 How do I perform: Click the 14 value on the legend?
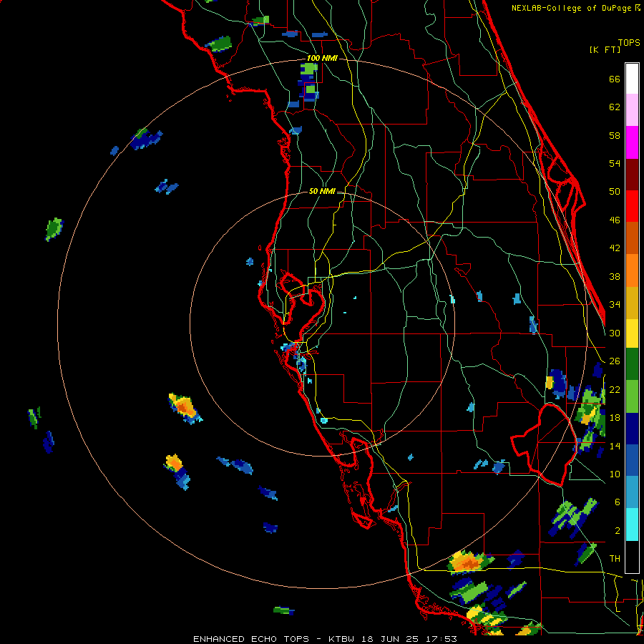[615, 446]
